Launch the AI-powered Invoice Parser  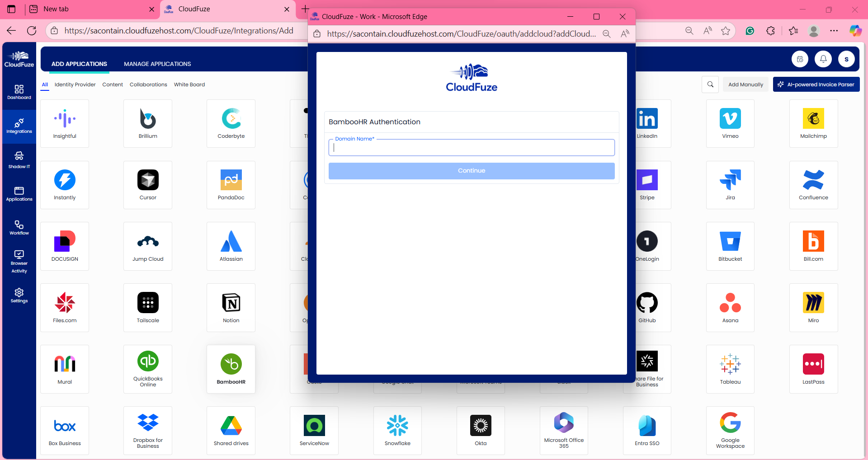[816, 84]
